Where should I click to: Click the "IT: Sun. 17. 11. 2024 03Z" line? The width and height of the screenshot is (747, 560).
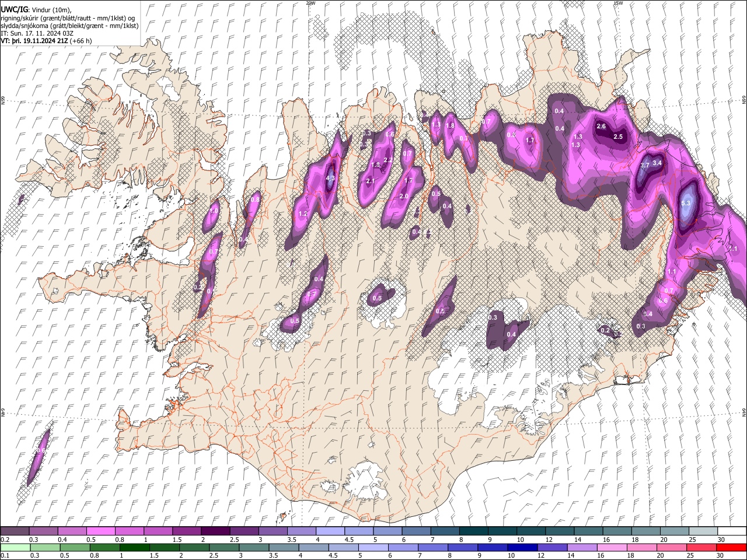click(37, 33)
